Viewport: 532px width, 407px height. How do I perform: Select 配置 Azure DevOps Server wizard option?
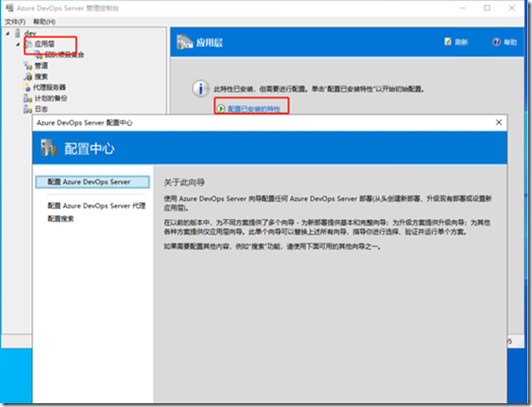pos(92,181)
